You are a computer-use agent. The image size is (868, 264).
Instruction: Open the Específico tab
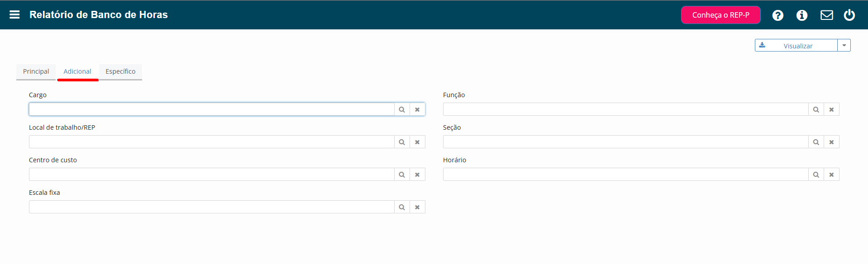tap(120, 71)
